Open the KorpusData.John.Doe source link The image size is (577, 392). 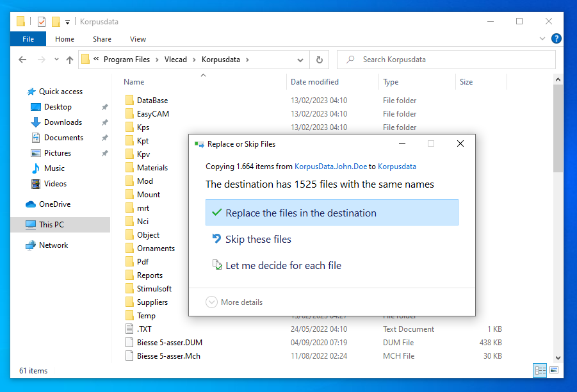pos(330,167)
